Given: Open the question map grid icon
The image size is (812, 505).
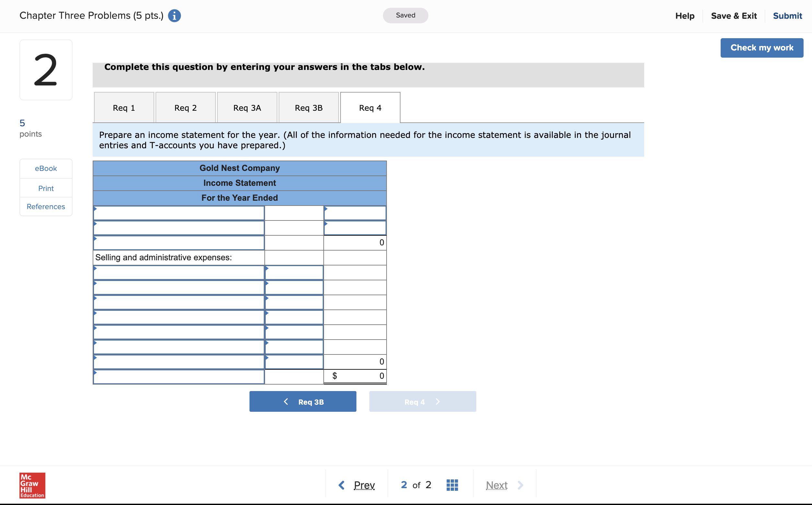Looking at the screenshot, I should (x=452, y=485).
